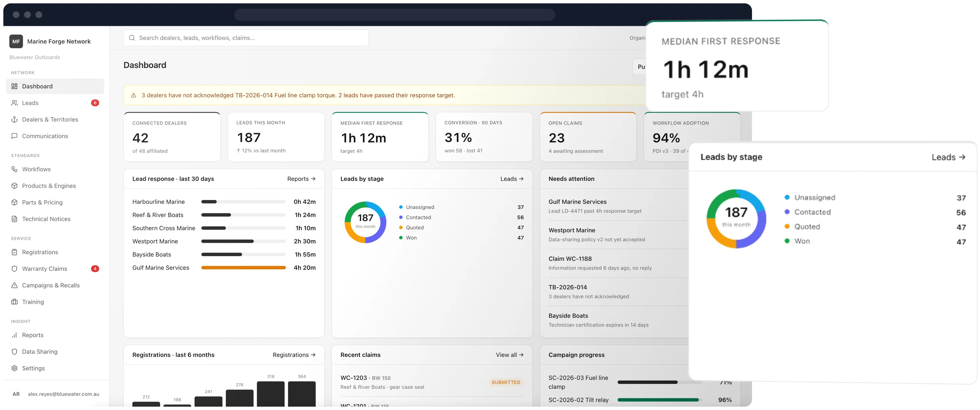Screen dimensions: 980x410
Task: Click the search magnifier icon
Action: [x=132, y=38]
